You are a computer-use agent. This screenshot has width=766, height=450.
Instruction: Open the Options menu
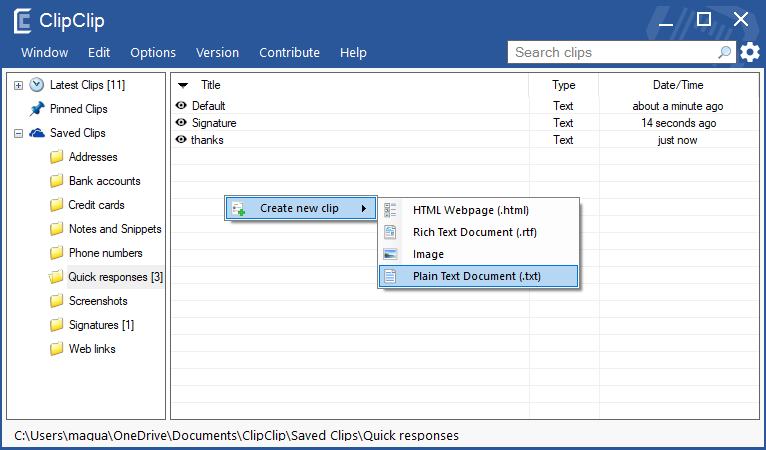tap(153, 53)
